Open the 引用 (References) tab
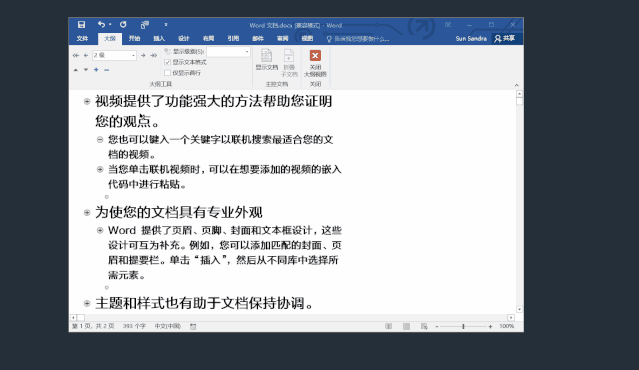This screenshot has width=639, height=370. tap(233, 38)
